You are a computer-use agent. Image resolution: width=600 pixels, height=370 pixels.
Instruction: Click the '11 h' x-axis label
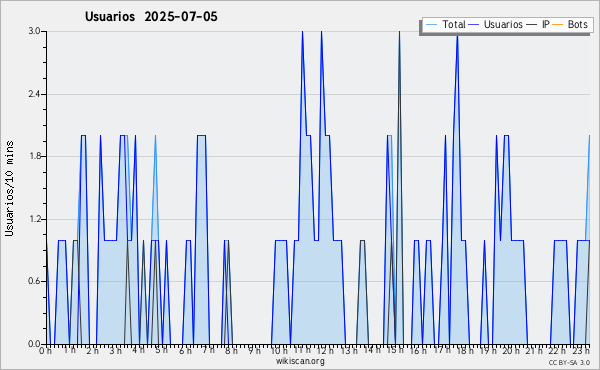tap(302, 350)
